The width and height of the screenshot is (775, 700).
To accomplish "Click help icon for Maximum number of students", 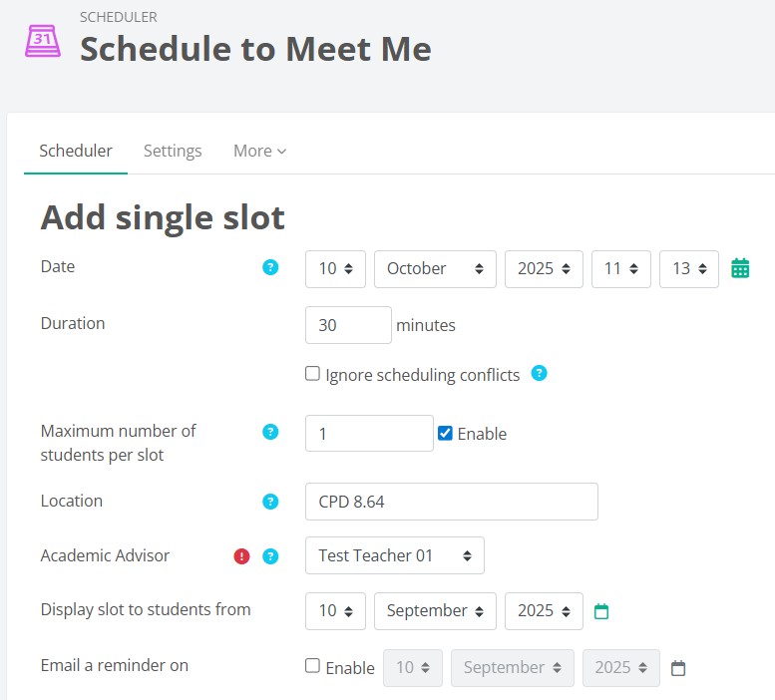I will (270, 432).
